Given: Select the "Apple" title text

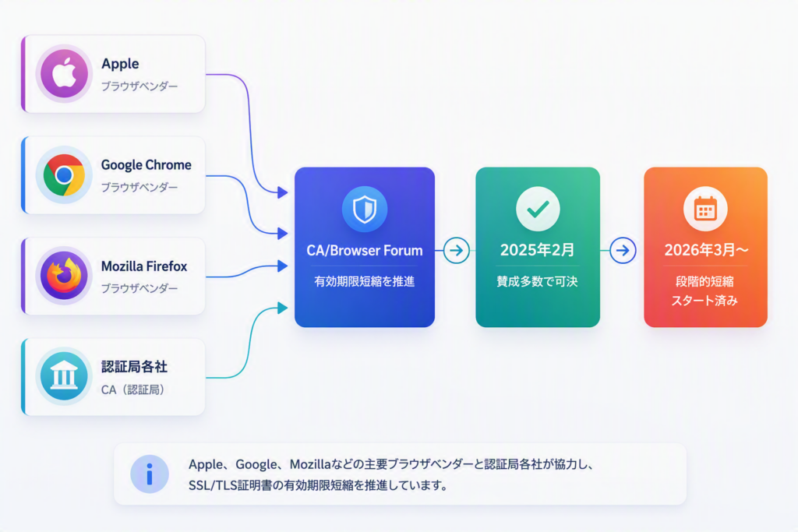Looking at the screenshot, I should (x=120, y=64).
